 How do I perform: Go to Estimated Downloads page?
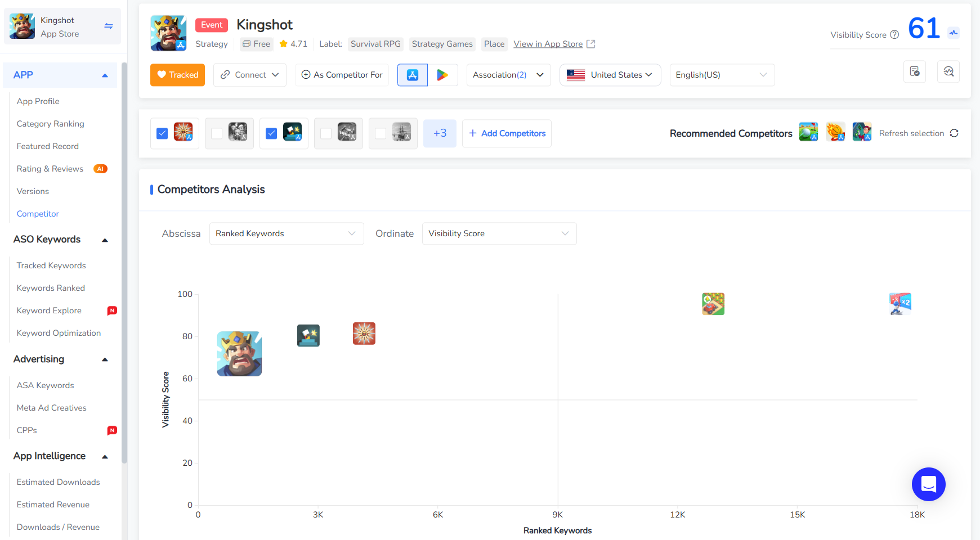click(x=58, y=482)
